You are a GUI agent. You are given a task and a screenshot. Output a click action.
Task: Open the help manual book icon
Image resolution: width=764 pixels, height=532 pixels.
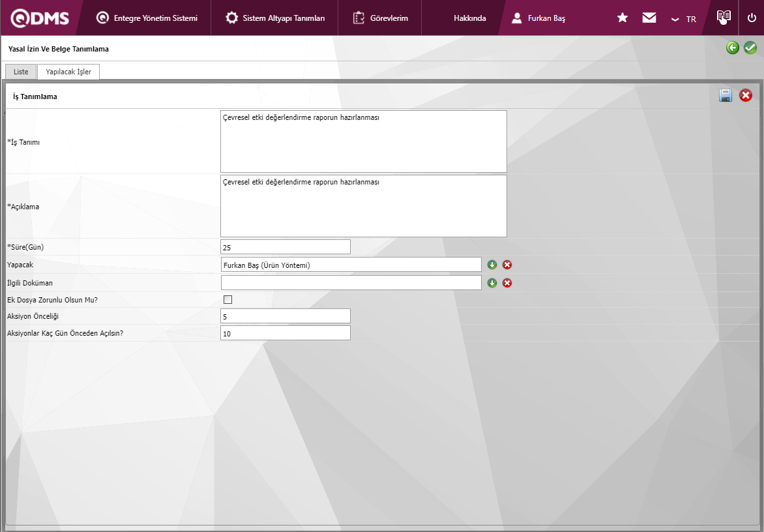pos(724,18)
